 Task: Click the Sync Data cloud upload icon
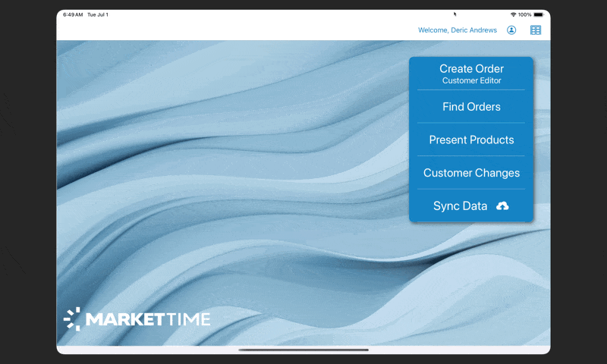coord(502,206)
